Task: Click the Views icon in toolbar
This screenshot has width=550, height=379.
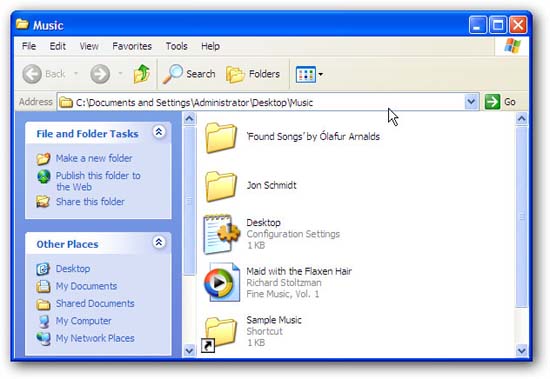Action: [305, 74]
